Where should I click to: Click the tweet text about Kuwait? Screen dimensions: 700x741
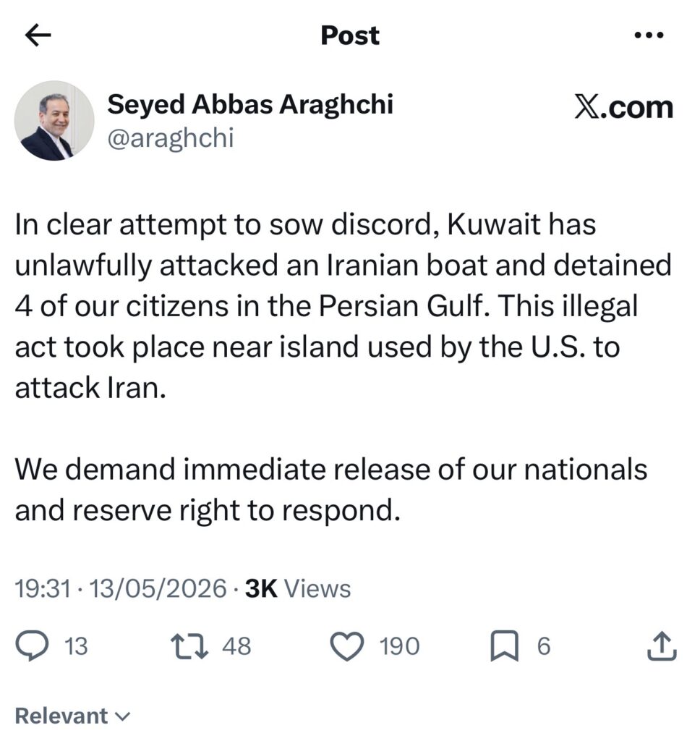pos(343,306)
